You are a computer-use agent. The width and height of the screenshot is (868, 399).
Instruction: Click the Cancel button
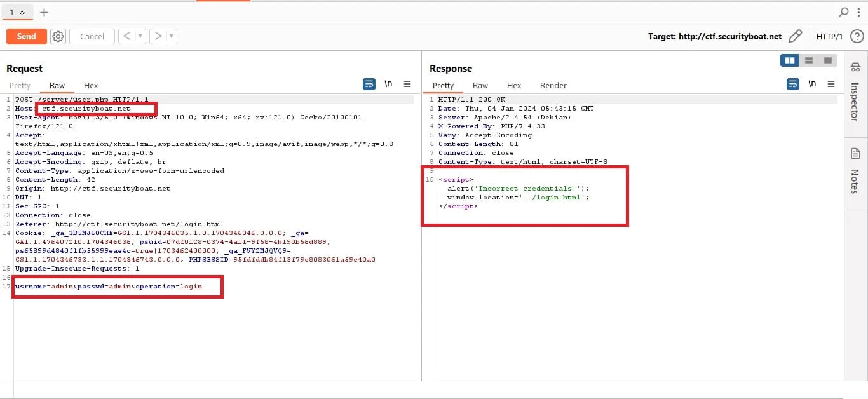(x=92, y=36)
